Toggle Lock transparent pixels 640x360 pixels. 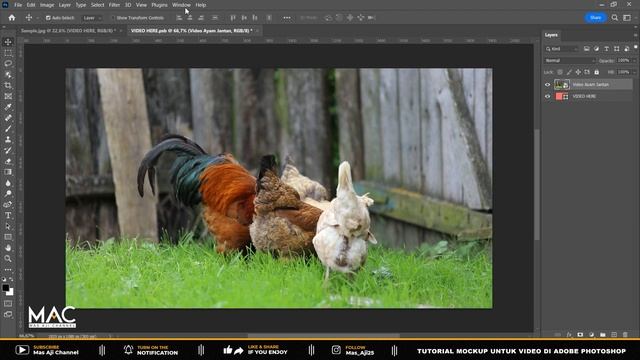click(x=560, y=72)
